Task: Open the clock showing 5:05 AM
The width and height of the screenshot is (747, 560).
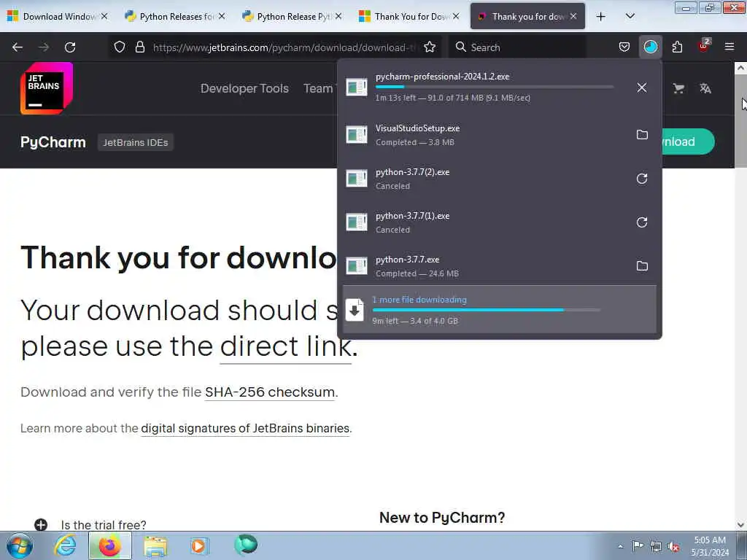Action: point(710,546)
